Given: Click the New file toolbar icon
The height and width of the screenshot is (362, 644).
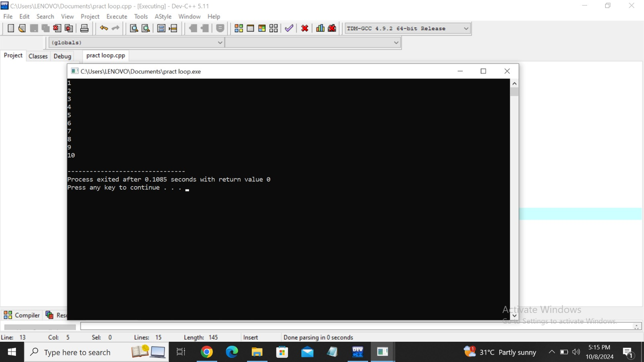Looking at the screenshot, I should pyautogui.click(x=11, y=28).
